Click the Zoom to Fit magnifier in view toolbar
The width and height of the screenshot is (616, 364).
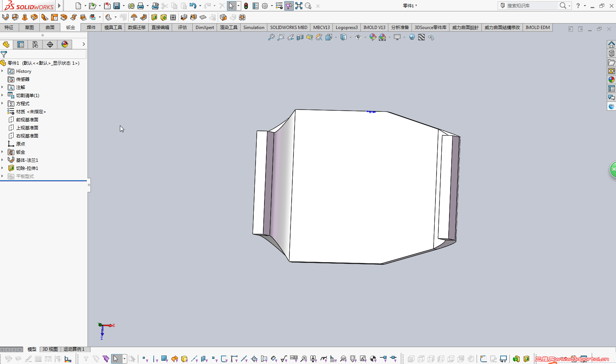pos(271,37)
